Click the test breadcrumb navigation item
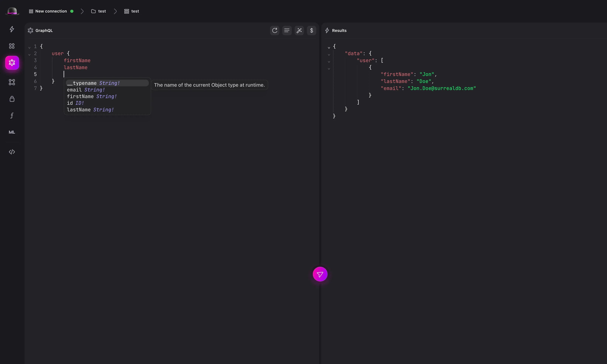This screenshot has height=364, width=607. [101, 11]
